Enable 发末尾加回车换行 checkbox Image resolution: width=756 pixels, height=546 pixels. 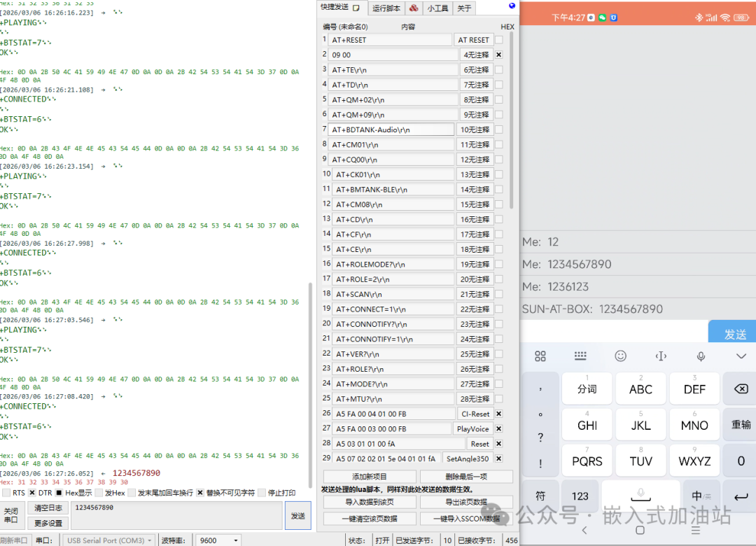[x=132, y=493]
